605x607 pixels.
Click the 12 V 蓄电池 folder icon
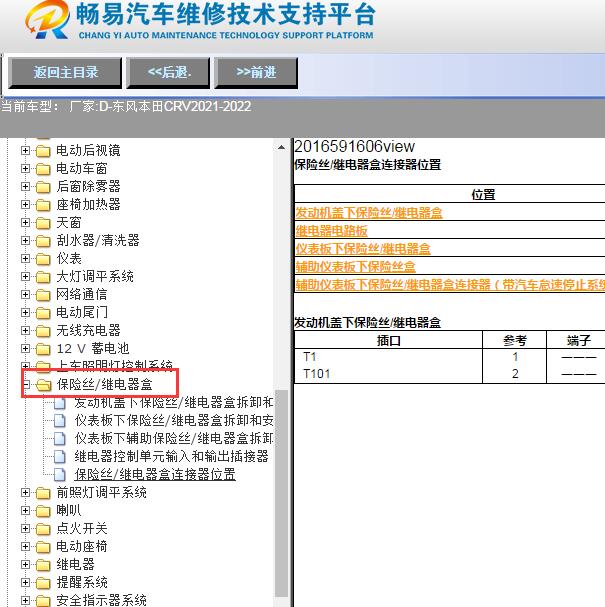(x=43, y=349)
